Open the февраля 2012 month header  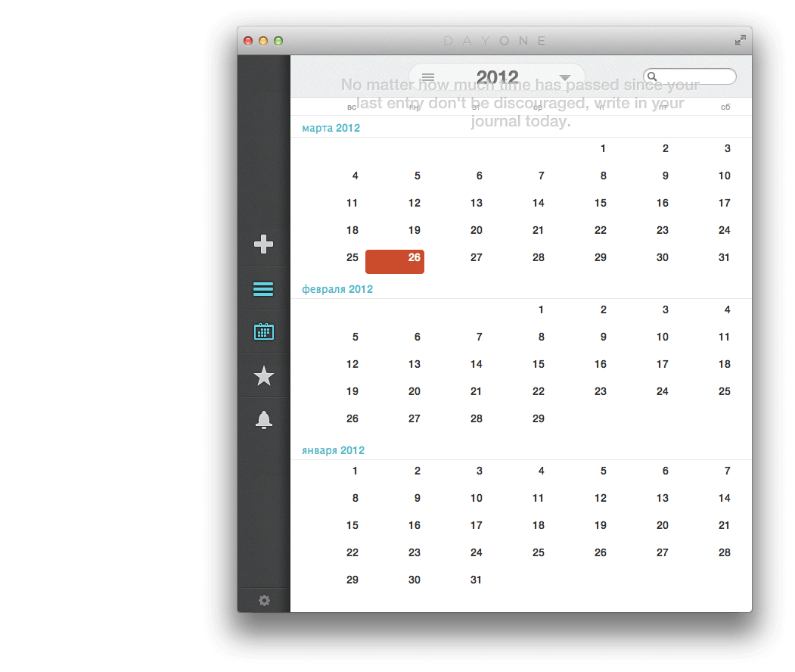(337, 289)
